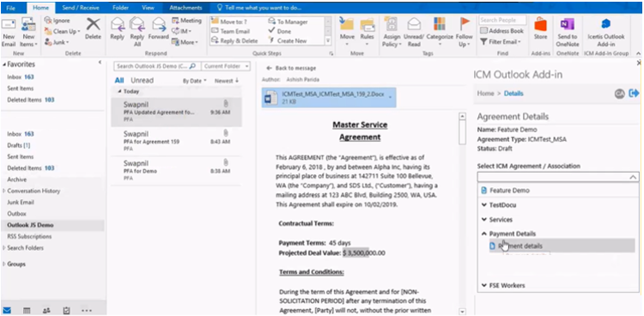Open the Rules icon

368,24
